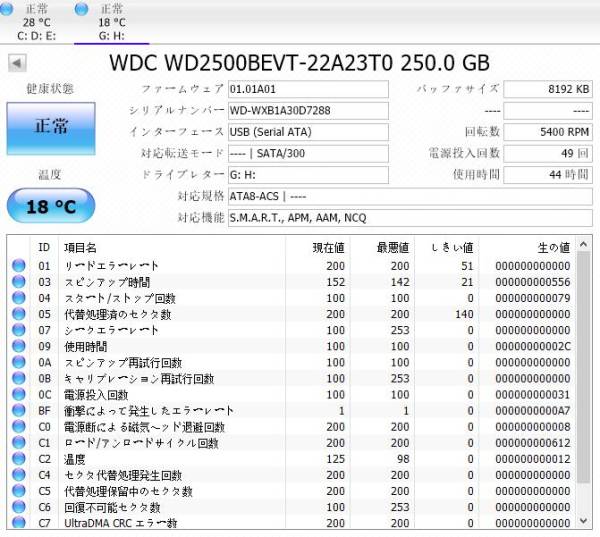Select the リードエラーレート row name
Screen dimensions: 600x537
pos(111,266)
